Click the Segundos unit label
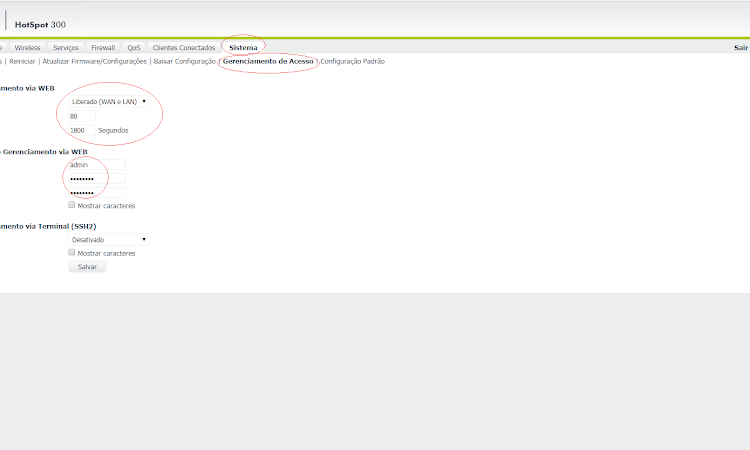Screen dimensions: 750x450 pos(113,130)
